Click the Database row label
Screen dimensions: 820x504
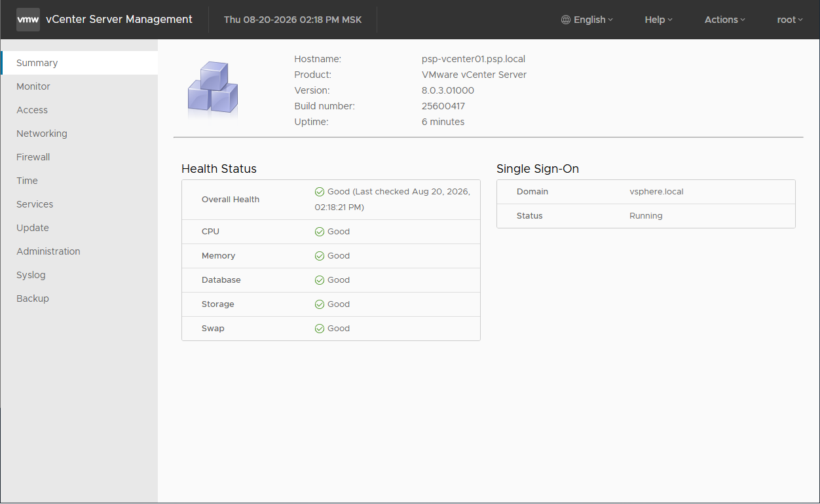[x=221, y=280]
